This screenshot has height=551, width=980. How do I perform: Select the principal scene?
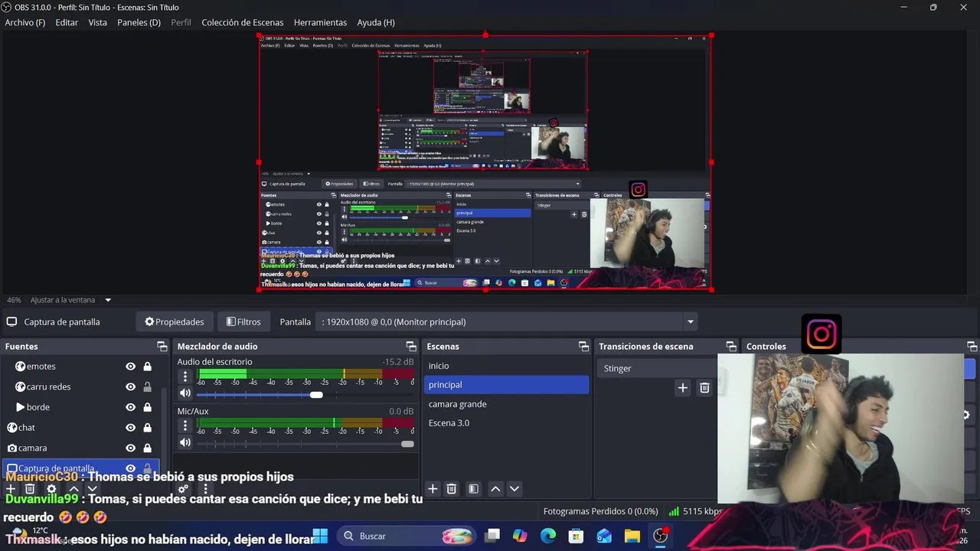point(506,385)
